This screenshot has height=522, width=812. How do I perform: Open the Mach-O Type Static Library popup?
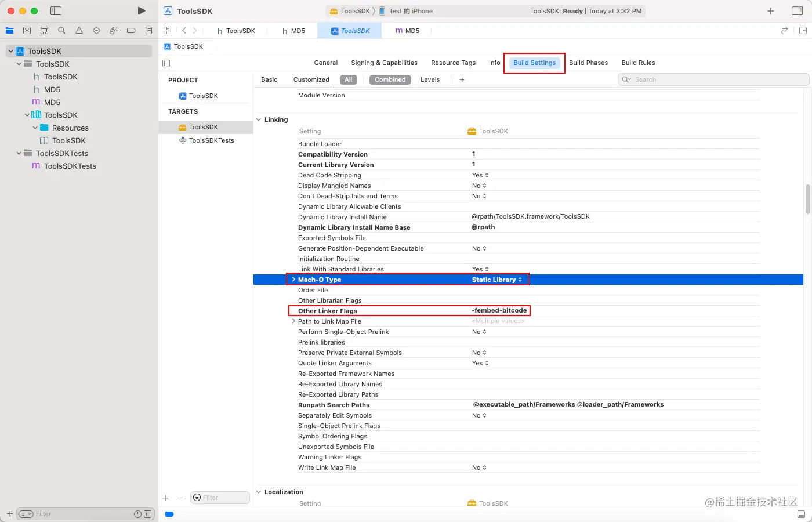point(497,280)
